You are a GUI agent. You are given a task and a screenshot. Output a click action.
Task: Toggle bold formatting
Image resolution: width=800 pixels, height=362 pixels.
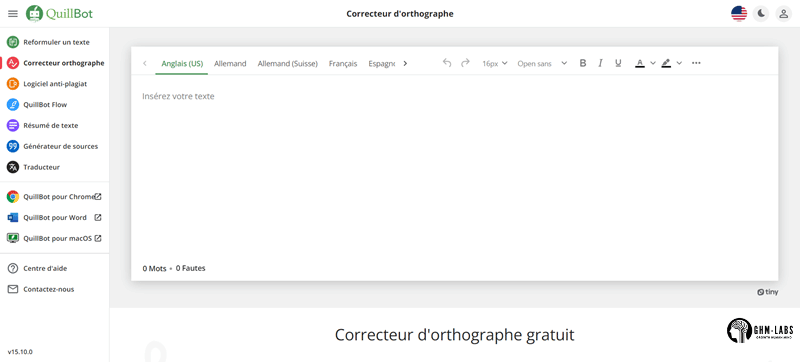coord(583,63)
